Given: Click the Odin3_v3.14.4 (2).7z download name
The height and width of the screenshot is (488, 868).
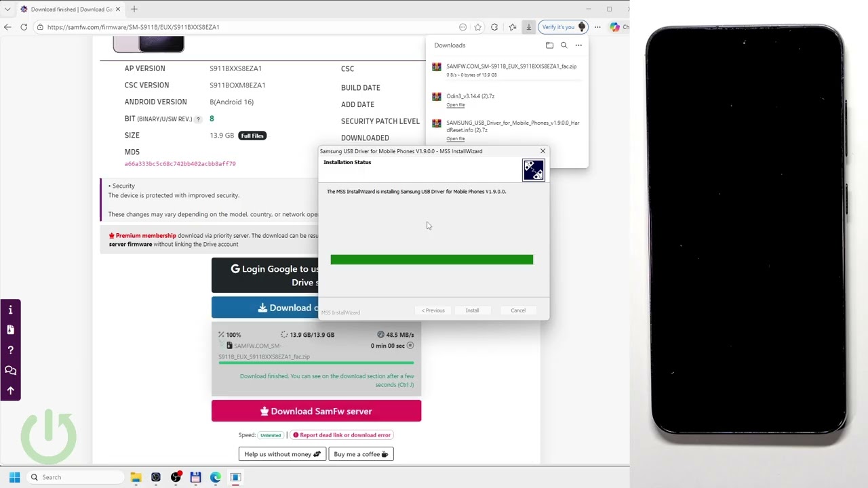Looking at the screenshot, I should 471,96.
